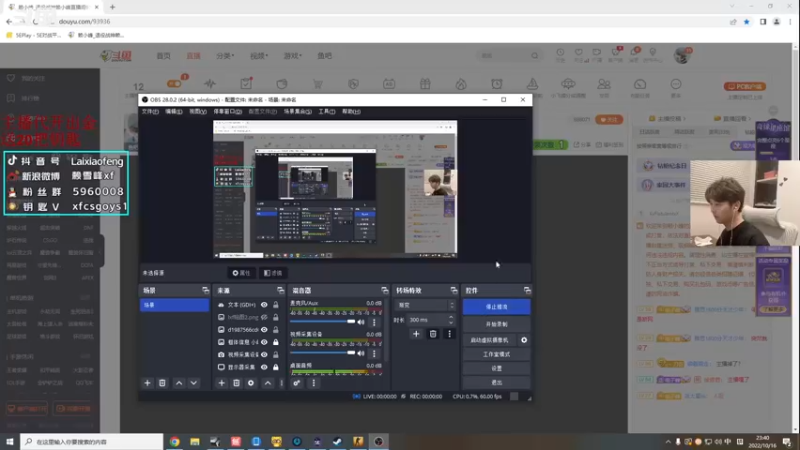Open the 工具(T) menu in OBS
Viewport: 800px width, 450px height.
[x=327, y=111]
